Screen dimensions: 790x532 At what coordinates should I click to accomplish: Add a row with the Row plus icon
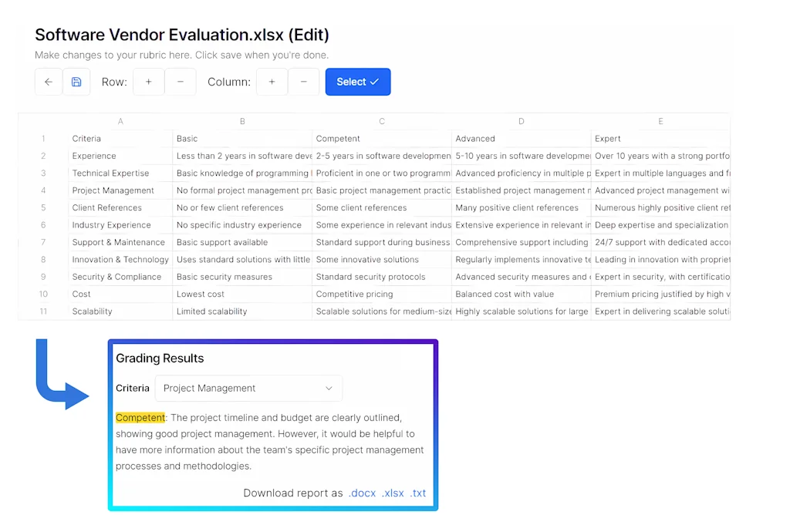click(148, 81)
